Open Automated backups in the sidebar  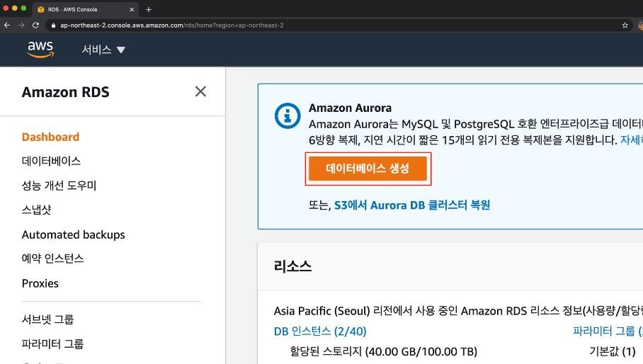pos(74,234)
